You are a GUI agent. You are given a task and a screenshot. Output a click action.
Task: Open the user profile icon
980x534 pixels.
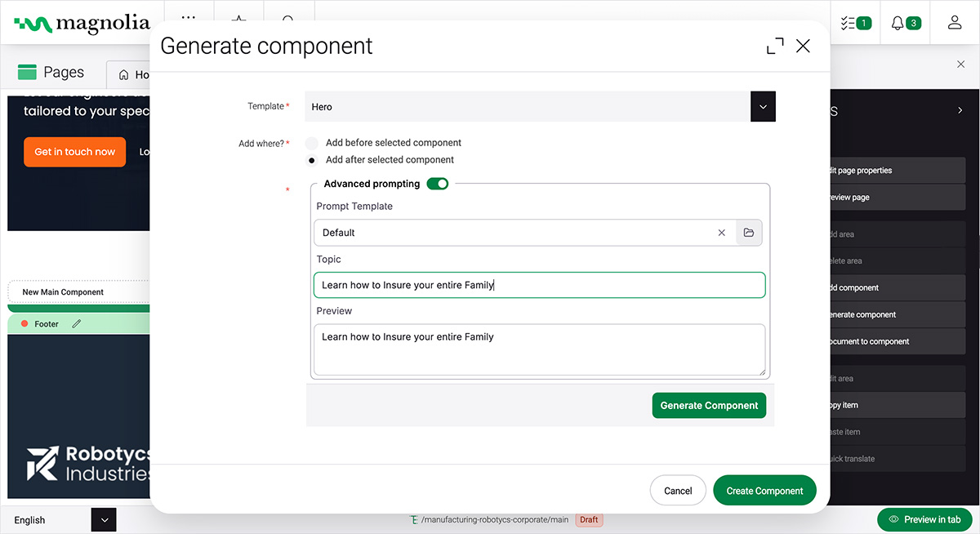[954, 23]
